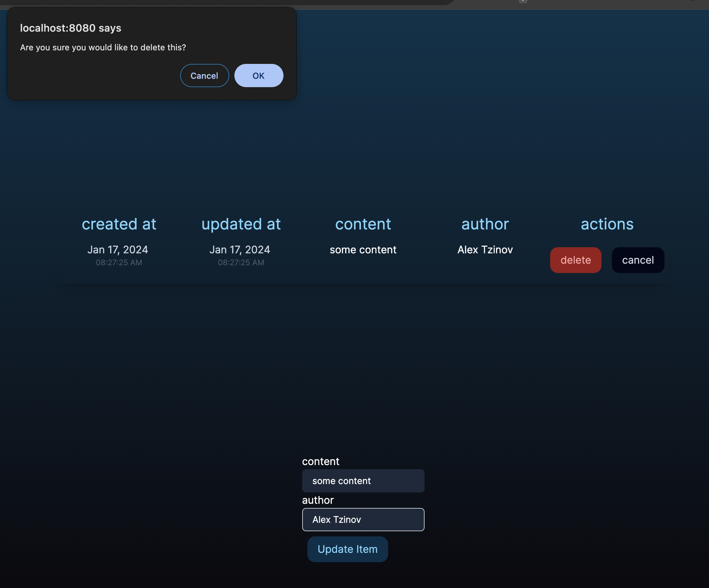Click the red delete button
Image resolution: width=709 pixels, height=588 pixels.
tap(575, 260)
